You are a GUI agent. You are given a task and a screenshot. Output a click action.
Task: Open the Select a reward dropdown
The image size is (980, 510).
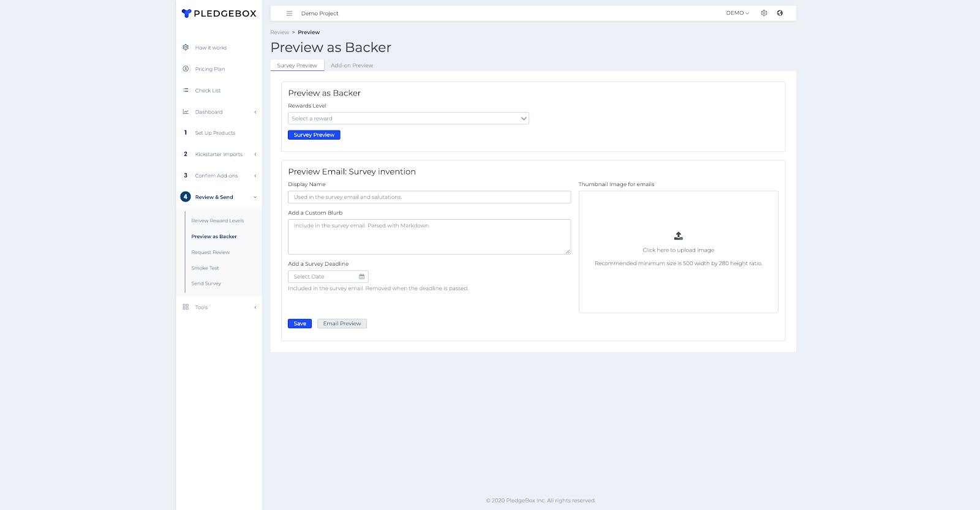click(x=408, y=119)
